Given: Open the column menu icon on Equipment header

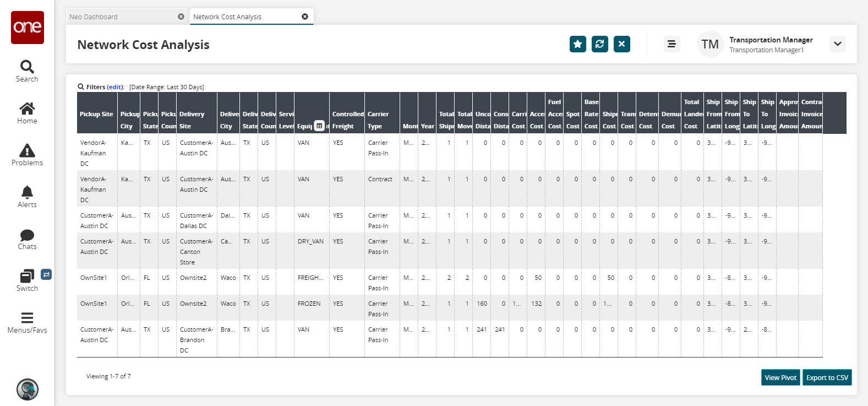Looking at the screenshot, I should pos(319,126).
